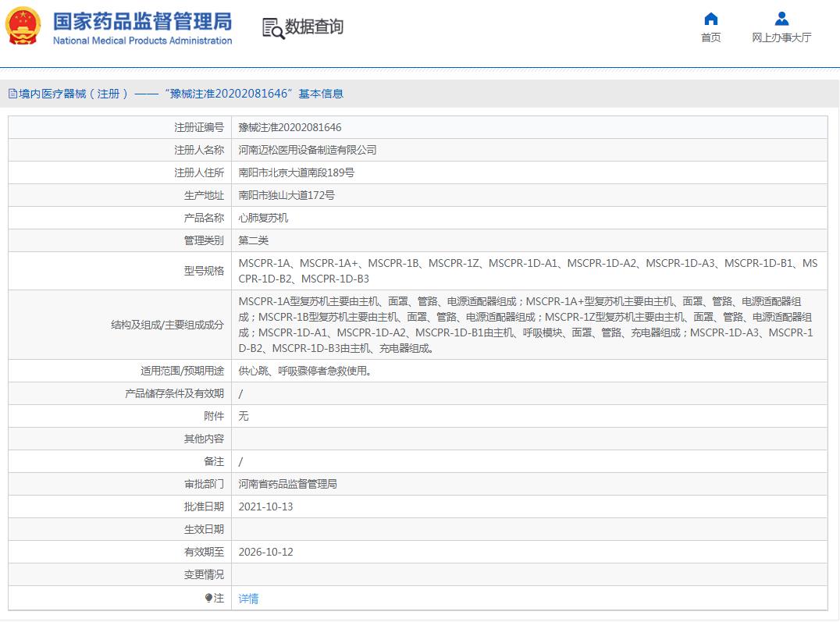Click the 结构及组成 description text

(526, 325)
